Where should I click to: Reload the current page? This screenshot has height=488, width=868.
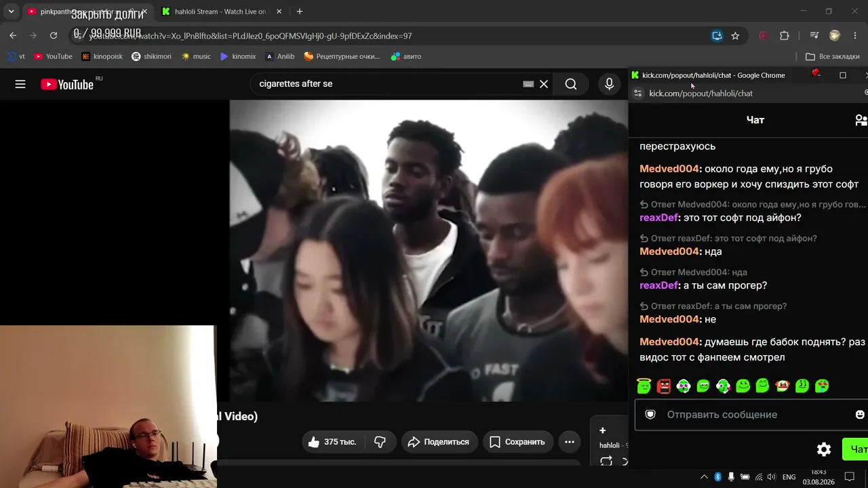coord(54,36)
